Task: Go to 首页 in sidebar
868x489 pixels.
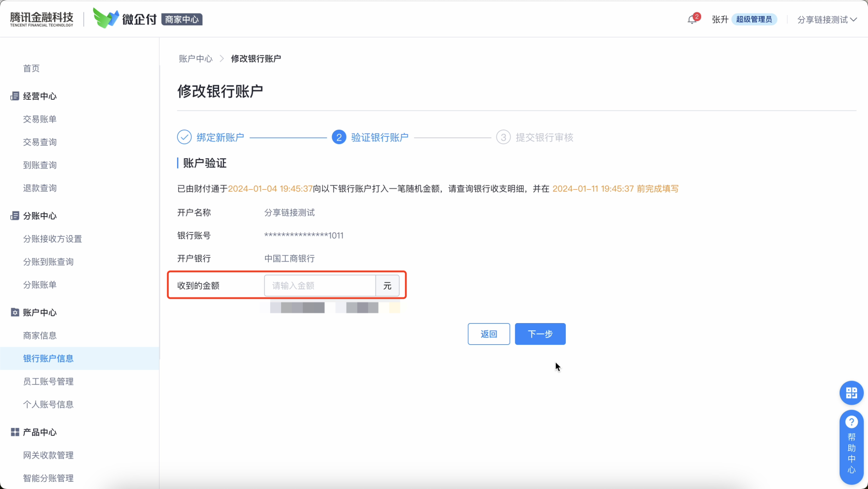Action: point(32,68)
